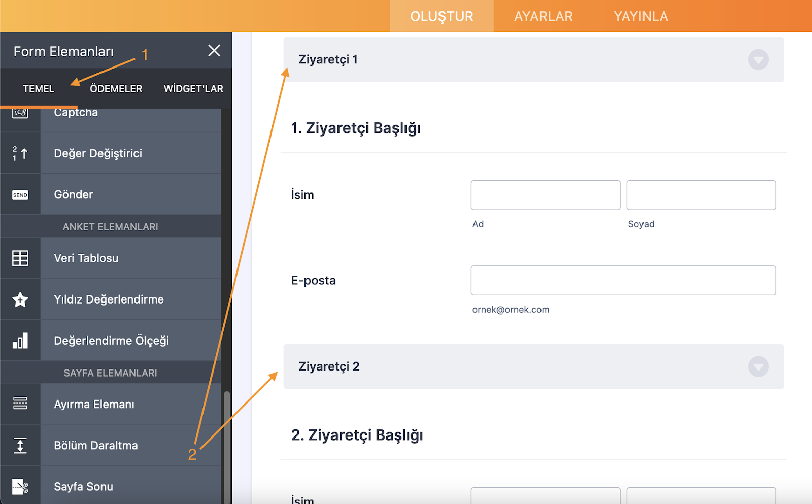
Task: Click the Ayırma Elemanı divider icon
Action: pyautogui.click(x=20, y=404)
